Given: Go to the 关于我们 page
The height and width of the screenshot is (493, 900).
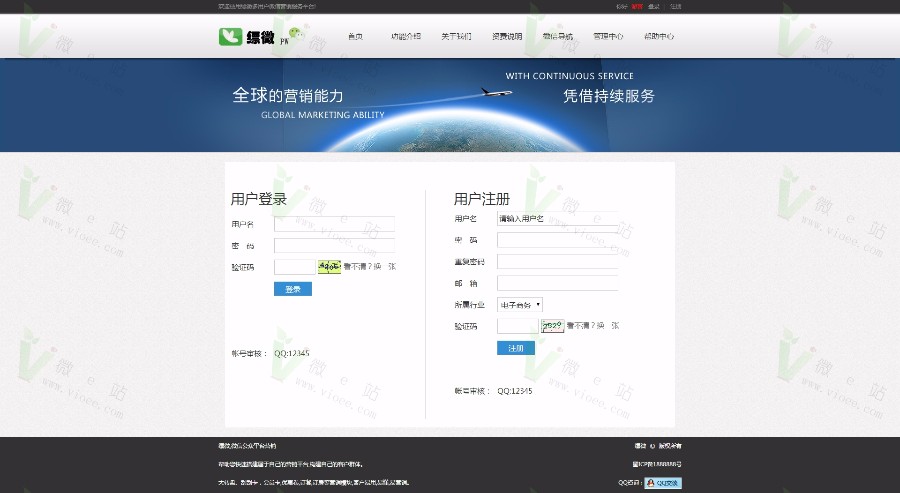Looking at the screenshot, I should click(x=456, y=36).
